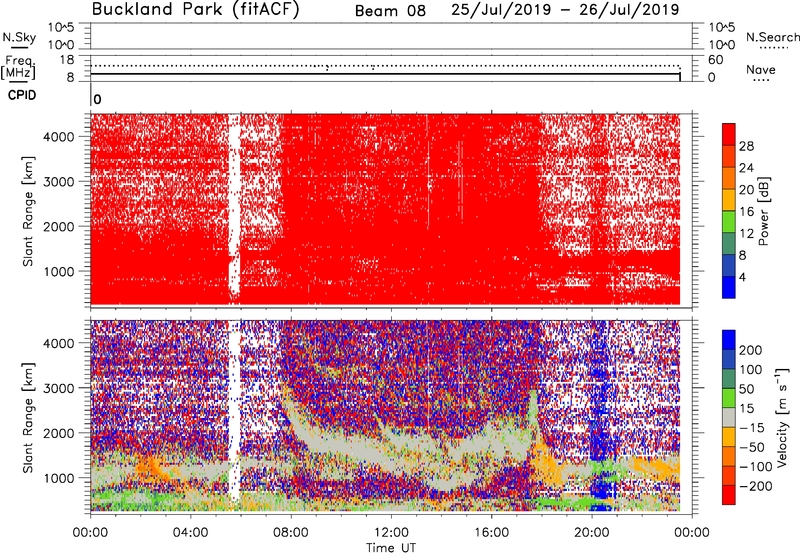Click the date range '25/Jul/2019 – 26/Jul/2019'
Screen dimensions: 800x554
[x=565, y=10]
